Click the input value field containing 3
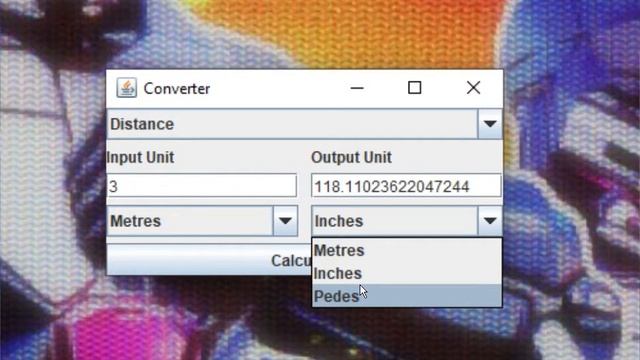This screenshot has width=640, height=360. pyautogui.click(x=202, y=186)
